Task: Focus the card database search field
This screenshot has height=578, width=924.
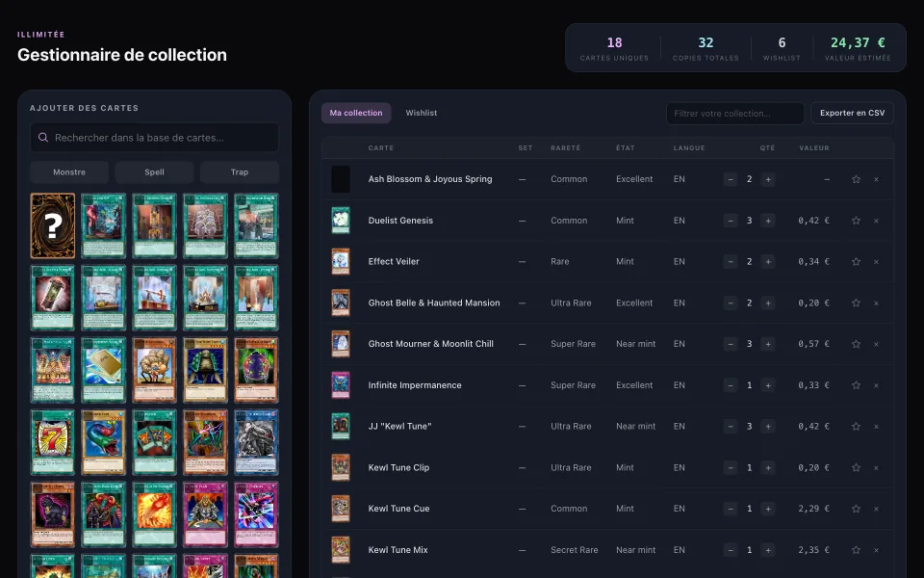Action: pyautogui.click(x=154, y=138)
